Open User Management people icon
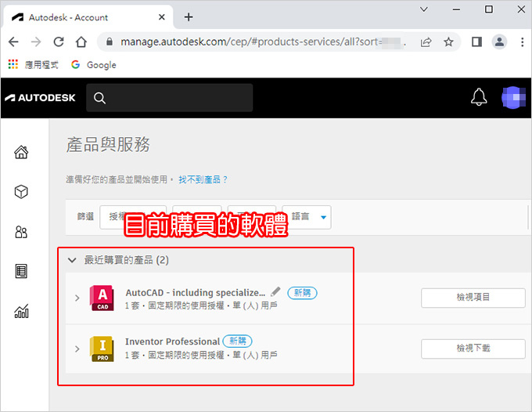Image resolution: width=532 pixels, height=412 pixels. pyautogui.click(x=21, y=232)
